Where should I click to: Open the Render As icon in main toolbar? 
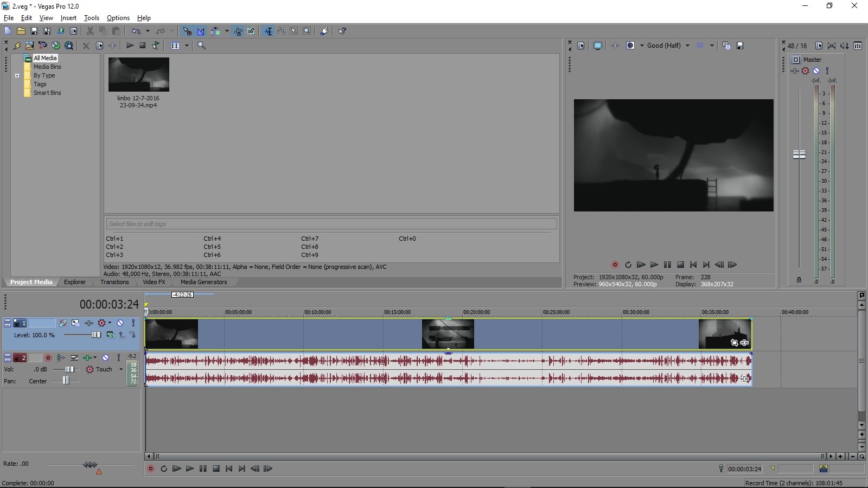60,31
